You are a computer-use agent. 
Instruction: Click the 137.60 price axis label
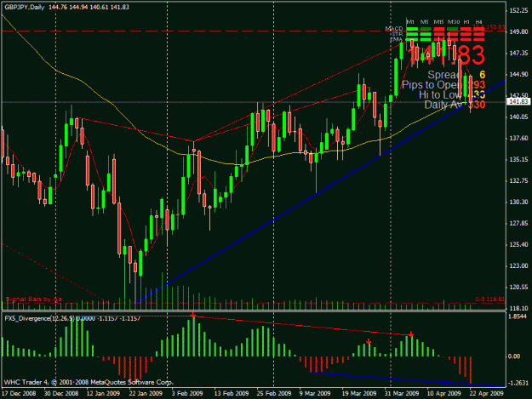tap(518, 138)
